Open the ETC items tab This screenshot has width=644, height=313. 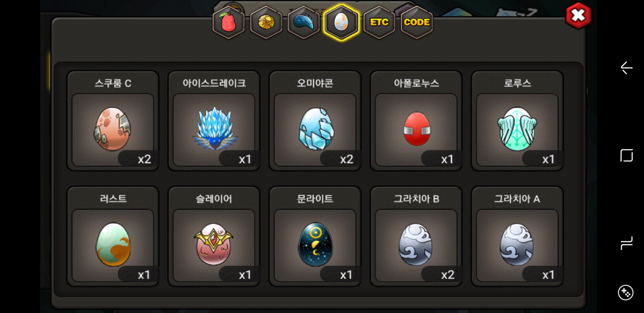[379, 22]
